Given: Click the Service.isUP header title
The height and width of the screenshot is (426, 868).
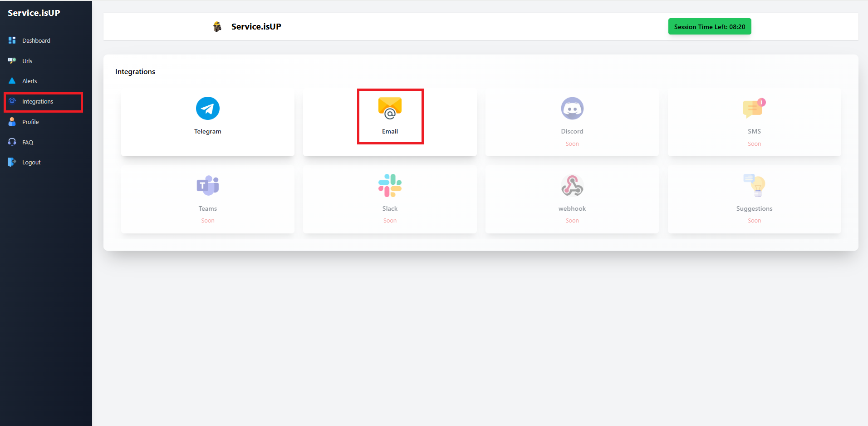Looking at the screenshot, I should coord(256,27).
